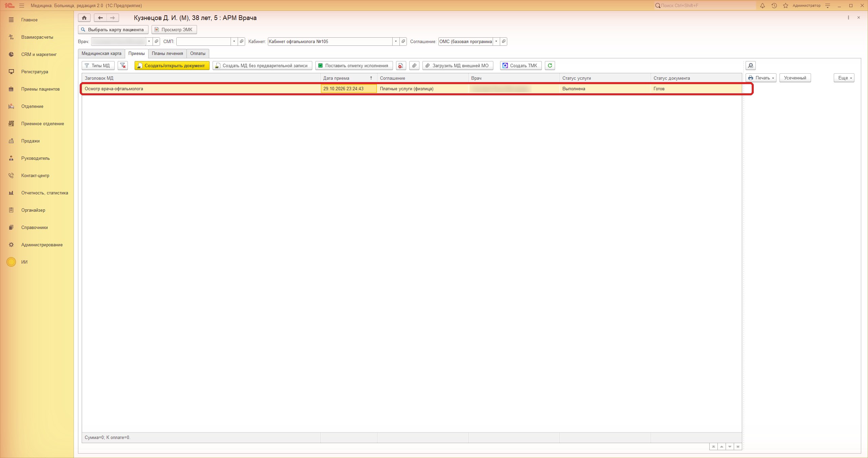Click the red document delete icon
868x458 pixels.
401,65
